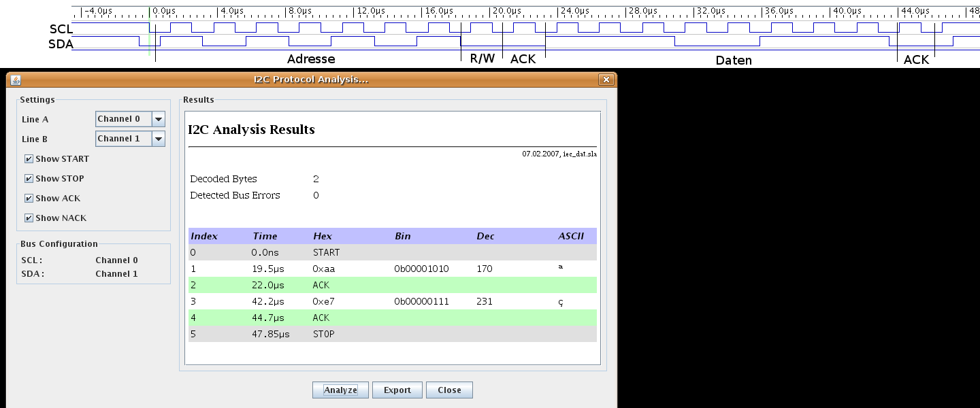Click the decimal value 231
Image resolution: width=980 pixels, height=408 pixels.
click(x=484, y=301)
